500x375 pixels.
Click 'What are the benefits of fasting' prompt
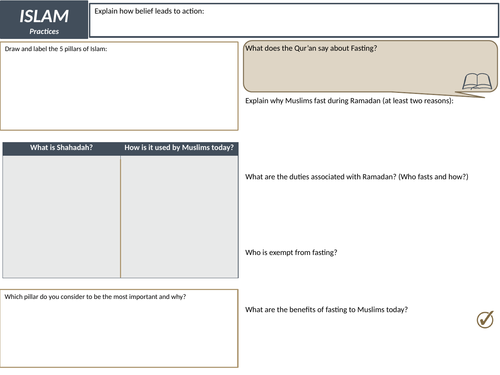pyautogui.click(x=326, y=310)
